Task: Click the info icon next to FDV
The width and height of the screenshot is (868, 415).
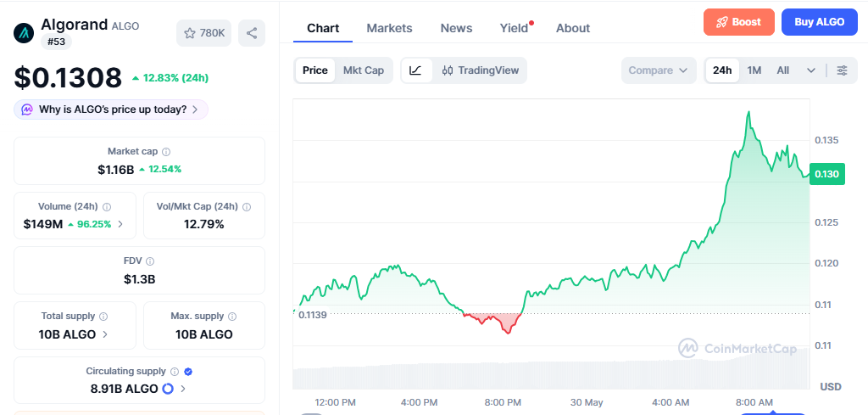Action: click(150, 261)
